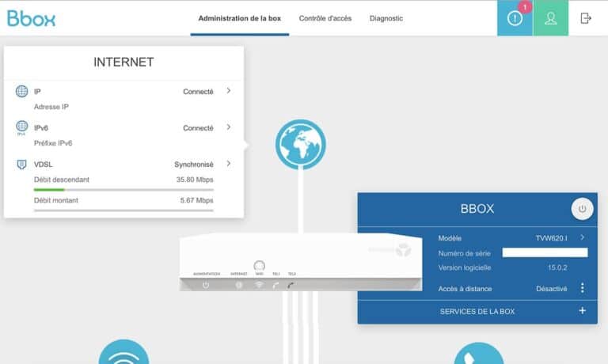This screenshot has height=364, width=608.
Task: Expand Services de la box with plus
Action: (583, 310)
